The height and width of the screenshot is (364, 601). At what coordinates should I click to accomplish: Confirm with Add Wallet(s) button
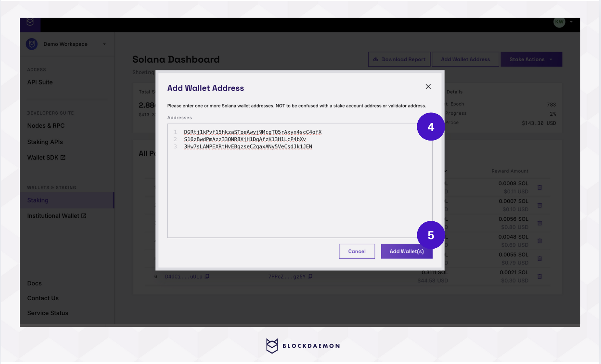406,251
